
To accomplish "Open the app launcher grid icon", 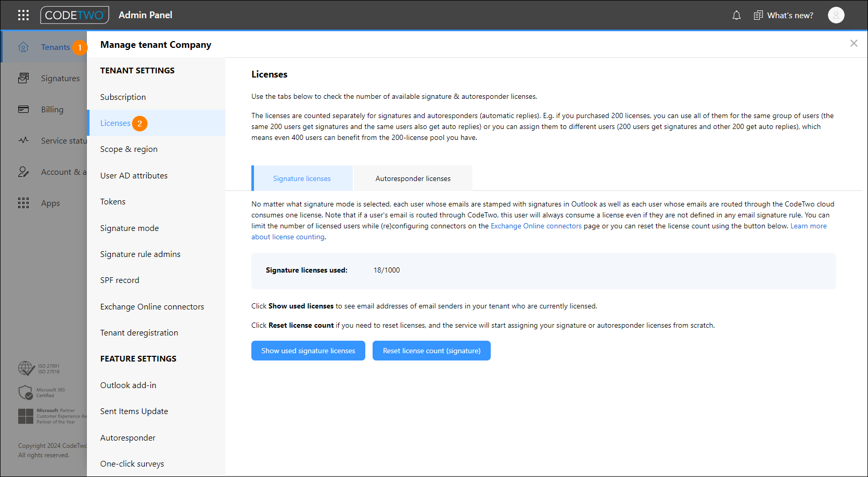I will 23,15.
